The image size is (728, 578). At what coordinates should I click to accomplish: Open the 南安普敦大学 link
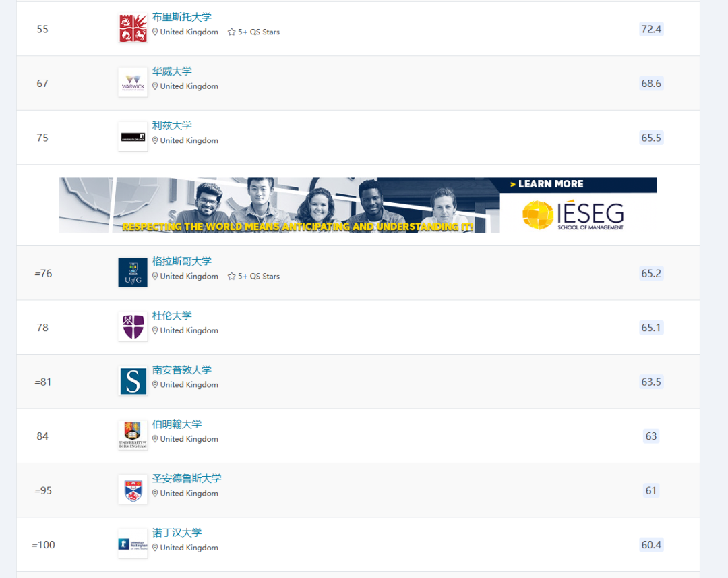tap(181, 370)
